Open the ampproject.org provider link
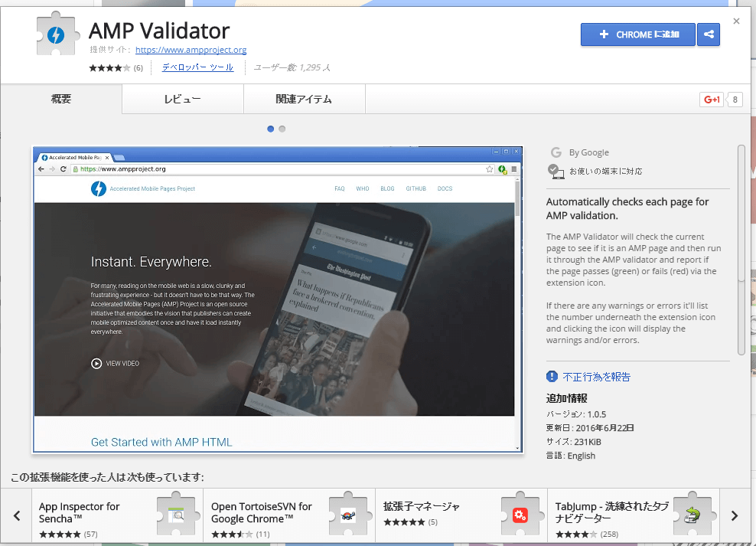Viewport: 756px width, 546px height. tap(191, 51)
